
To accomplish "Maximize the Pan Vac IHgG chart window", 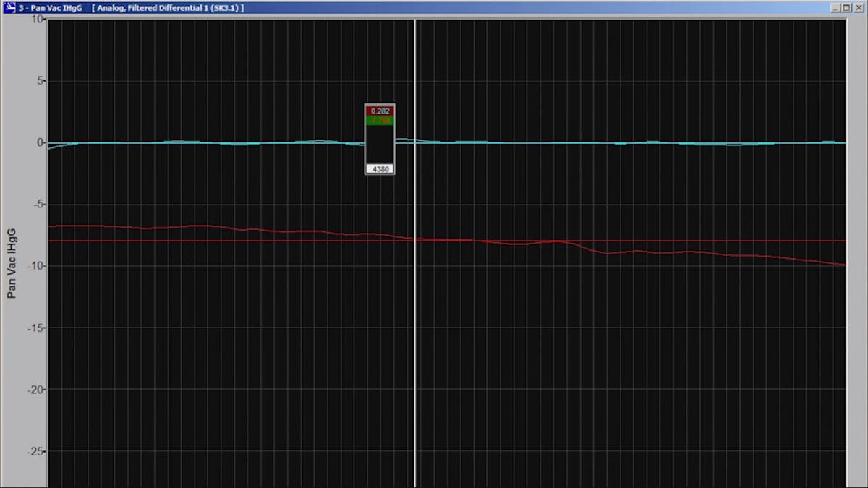I will (846, 8).
